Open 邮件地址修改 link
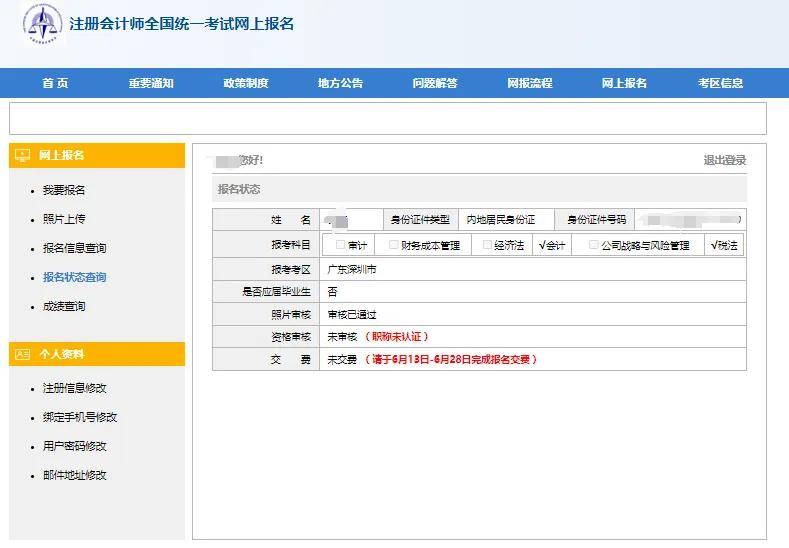 [x=74, y=475]
